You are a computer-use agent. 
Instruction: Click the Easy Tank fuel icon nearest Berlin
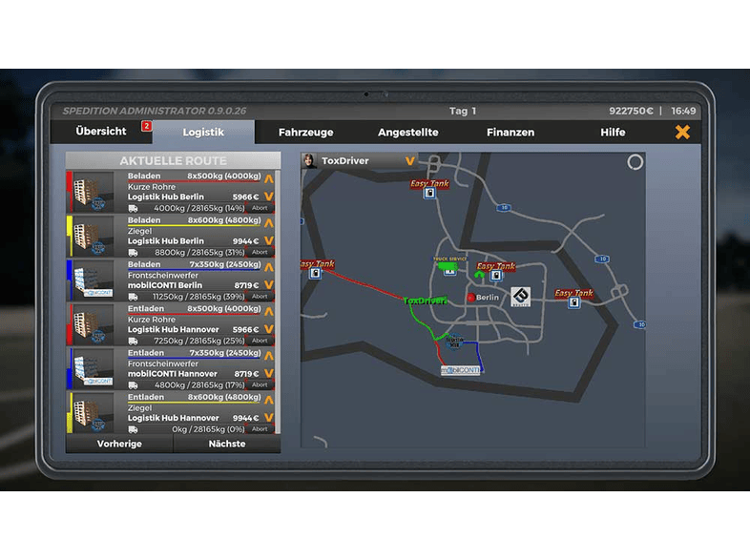496,277
